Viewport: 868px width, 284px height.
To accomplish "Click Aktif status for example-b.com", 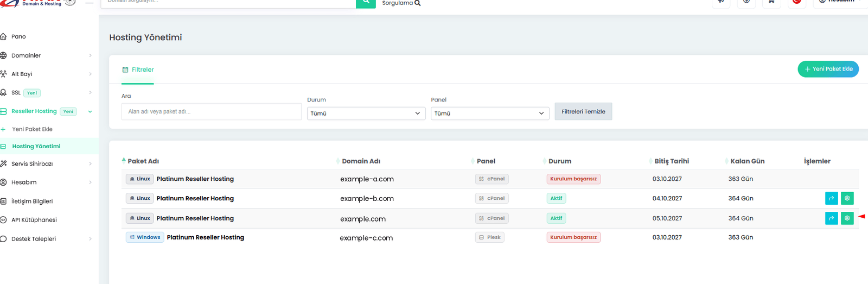I will point(557,198).
